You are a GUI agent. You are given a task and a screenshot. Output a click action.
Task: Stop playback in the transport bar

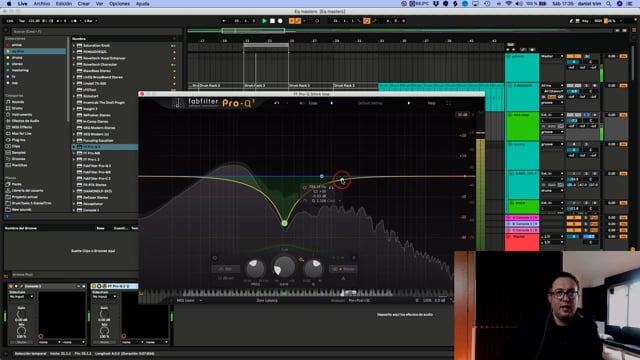coord(272,21)
